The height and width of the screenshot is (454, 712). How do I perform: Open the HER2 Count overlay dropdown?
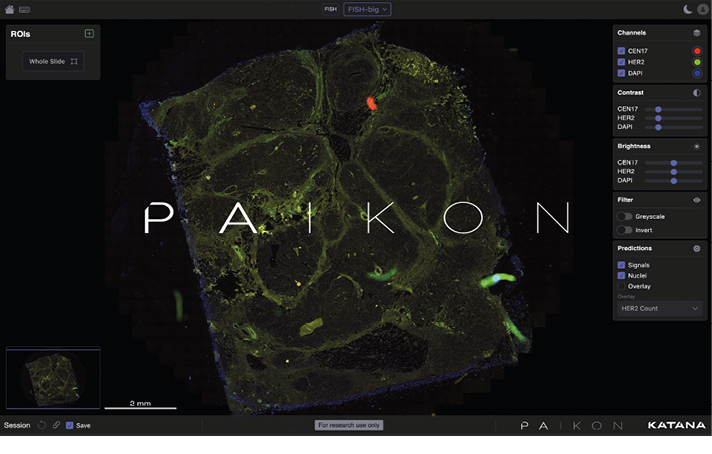(659, 308)
